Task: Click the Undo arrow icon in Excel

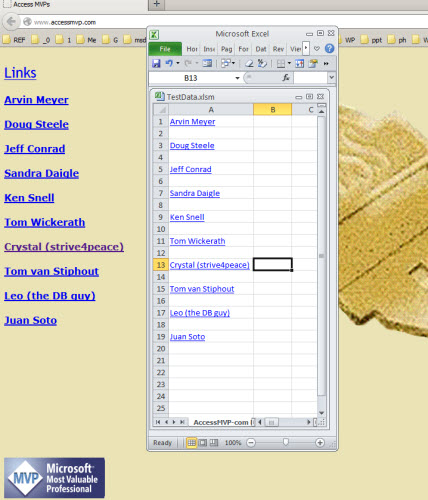Action: pyautogui.click(x=169, y=63)
